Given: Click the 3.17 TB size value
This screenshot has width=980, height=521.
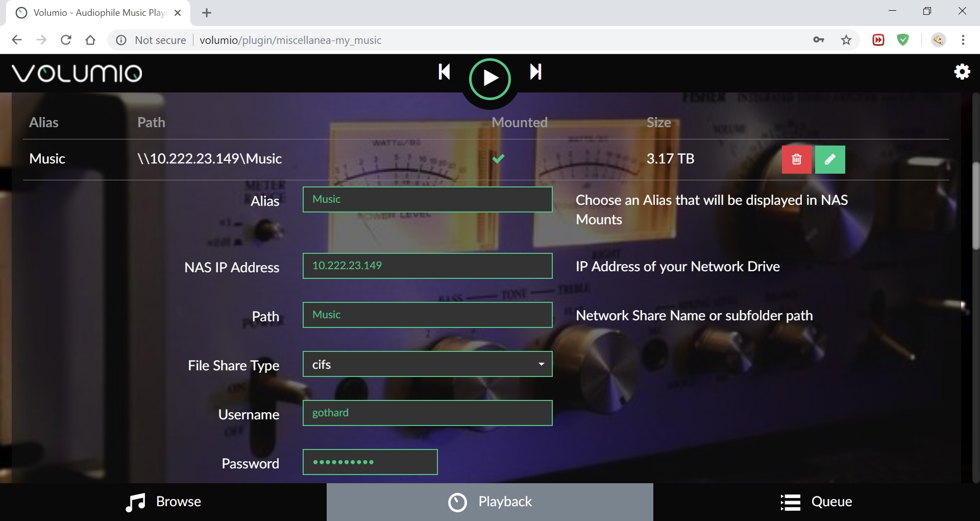Looking at the screenshot, I should pos(670,159).
